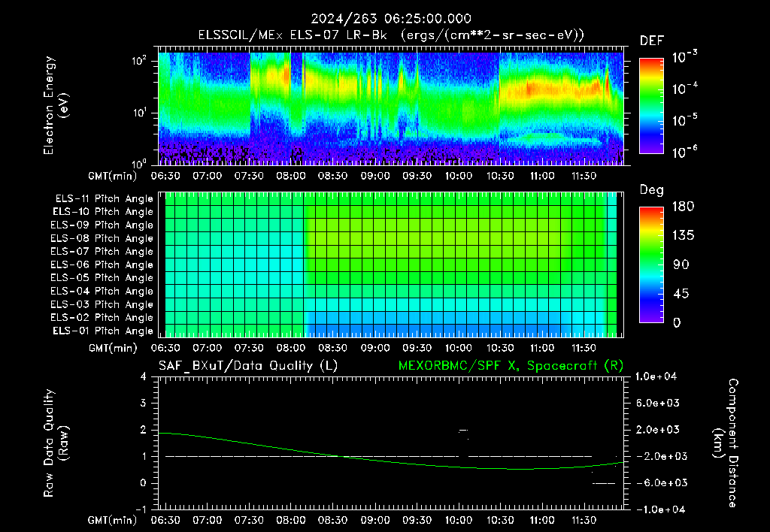This screenshot has height=532, width=770.
Task: Click the 11:30 tick label on bottom plot axis
Action: [x=584, y=520]
